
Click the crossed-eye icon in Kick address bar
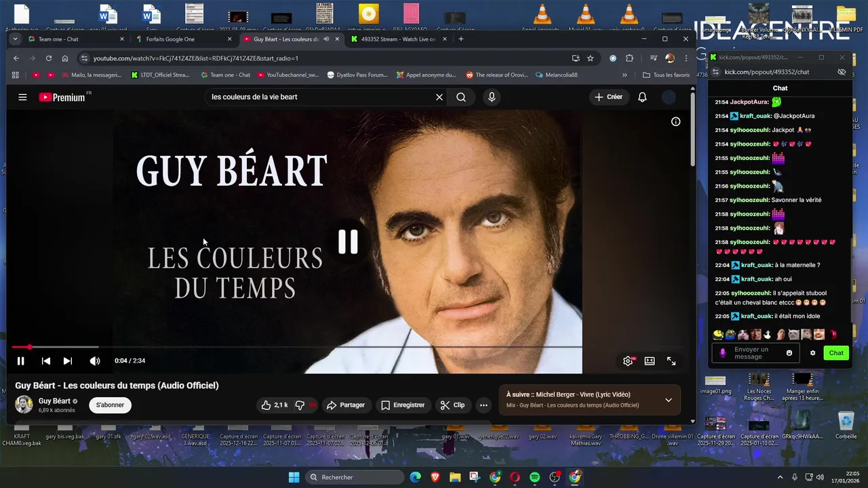pyautogui.click(x=842, y=72)
